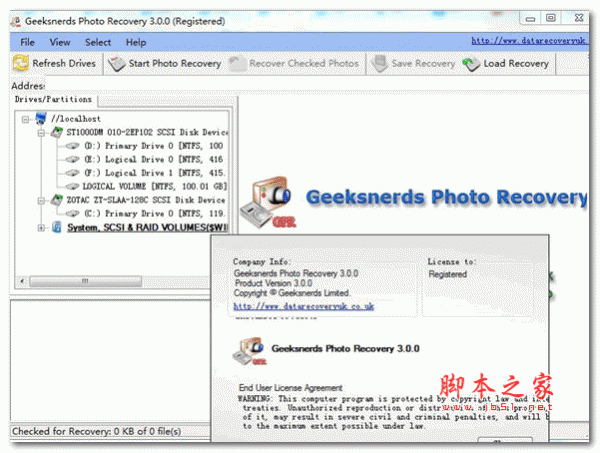Click 'Product Version 3.0.0' text
Image resolution: width=600 pixels, height=453 pixels.
tap(274, 283)
